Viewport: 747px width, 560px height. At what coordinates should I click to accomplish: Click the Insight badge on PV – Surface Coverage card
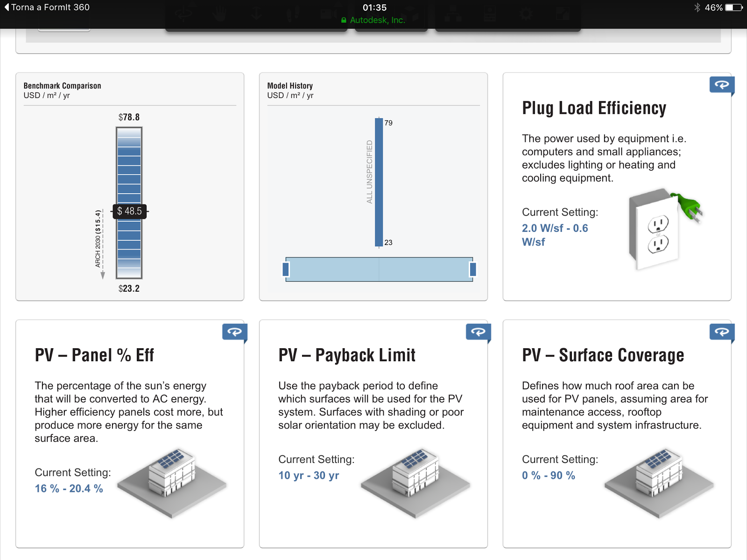(722, 332)
